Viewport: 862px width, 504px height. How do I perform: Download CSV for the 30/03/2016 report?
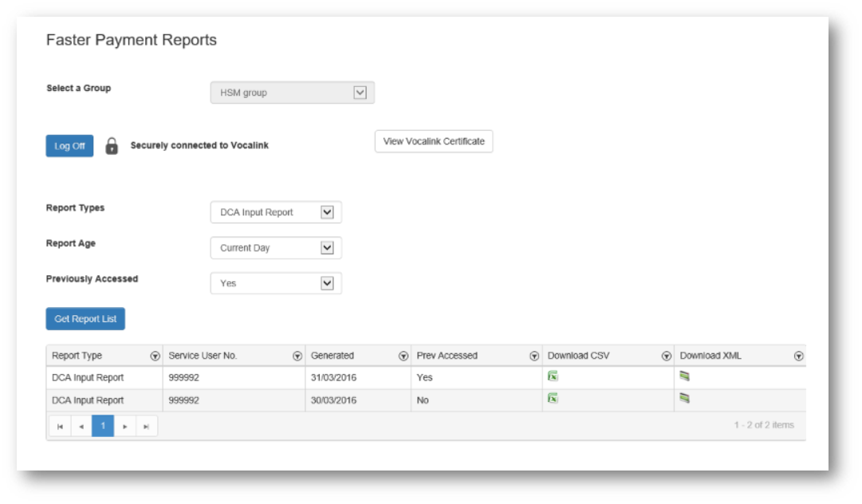(x=553, y=399)
